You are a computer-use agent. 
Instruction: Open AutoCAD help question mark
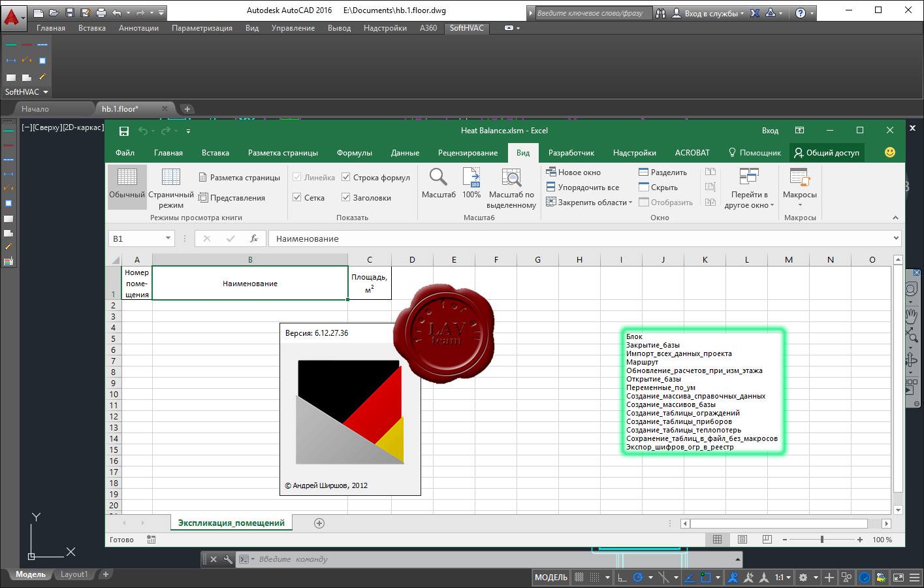click(x=801, y=12)
